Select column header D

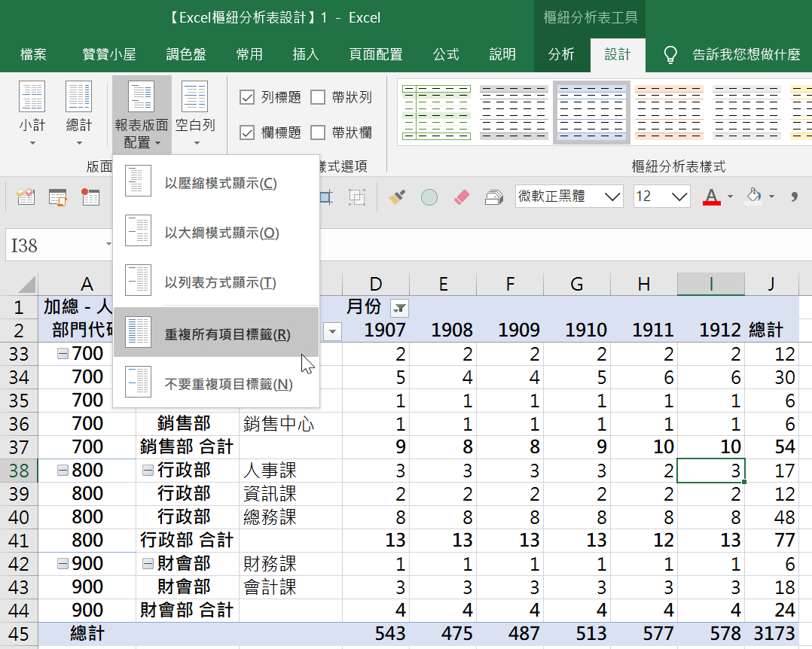point(376,284)
